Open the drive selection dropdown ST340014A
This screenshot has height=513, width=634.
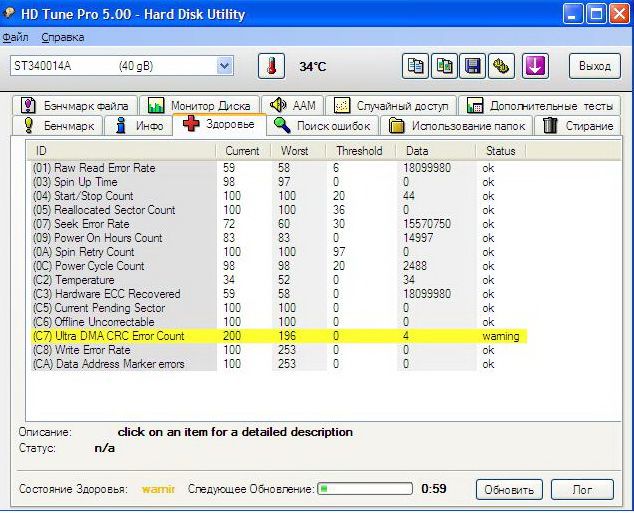click(x=122, y=66)
